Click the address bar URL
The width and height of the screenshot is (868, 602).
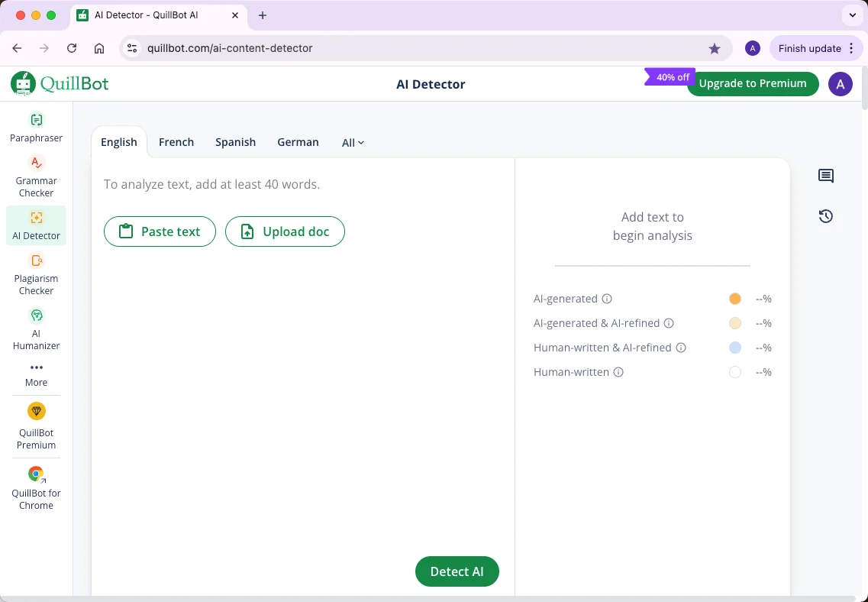(x=230, y=48)
